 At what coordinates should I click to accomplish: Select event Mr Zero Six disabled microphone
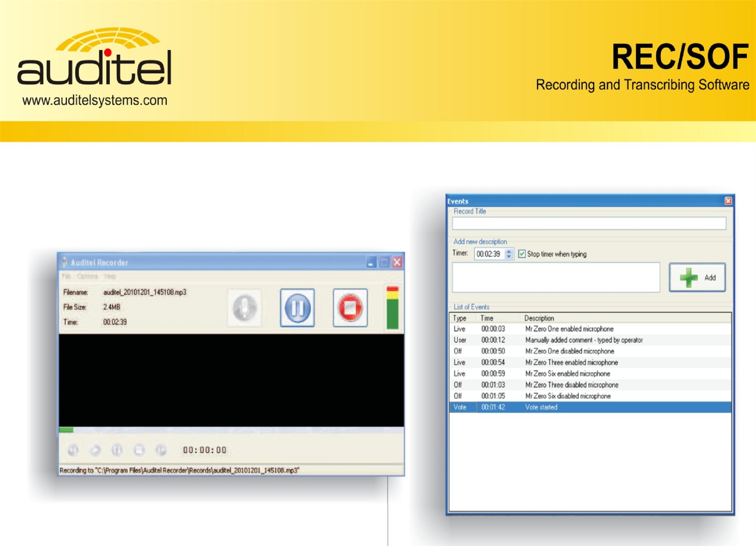pyautogui.click(x=590, y=396)
